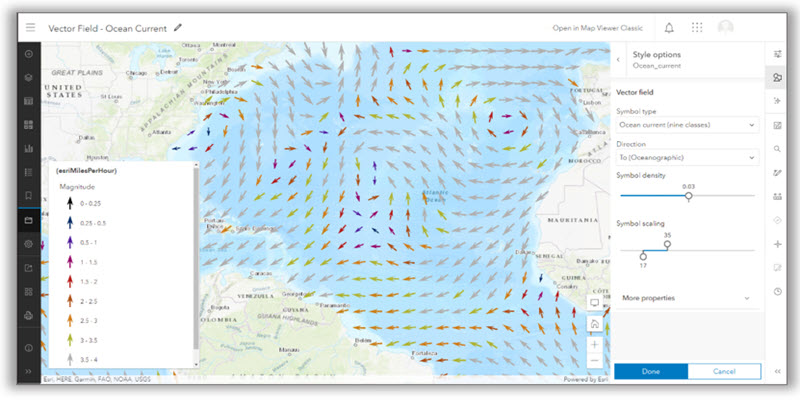
Task: Click legend scroll down arrow
Action: click(x=196, y=364)
